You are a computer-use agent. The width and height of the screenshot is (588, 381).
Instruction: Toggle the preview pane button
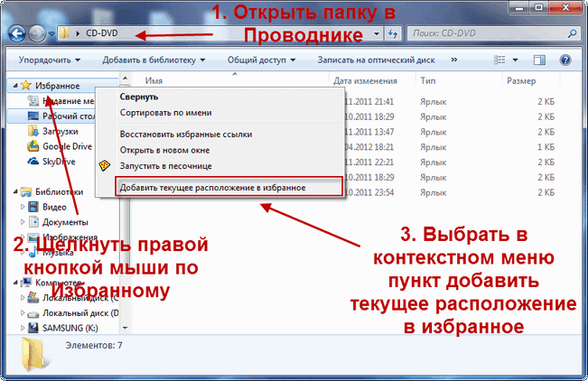coord(539,60)
